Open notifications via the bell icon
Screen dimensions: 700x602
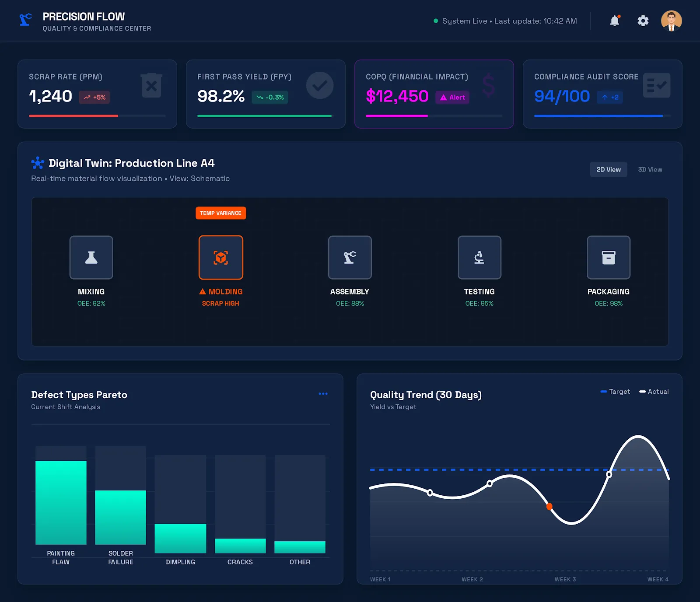point(615,21)
